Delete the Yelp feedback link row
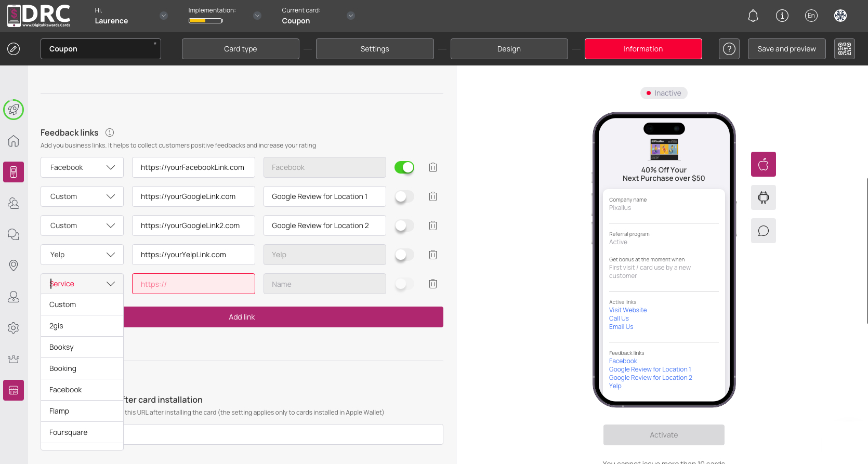 click(x=433, y=255)
